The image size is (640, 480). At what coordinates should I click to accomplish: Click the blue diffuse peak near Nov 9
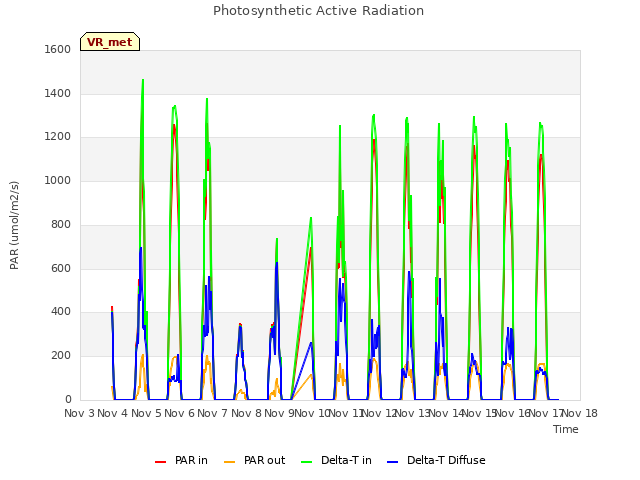pyautogui.click(x=277, y=263)
